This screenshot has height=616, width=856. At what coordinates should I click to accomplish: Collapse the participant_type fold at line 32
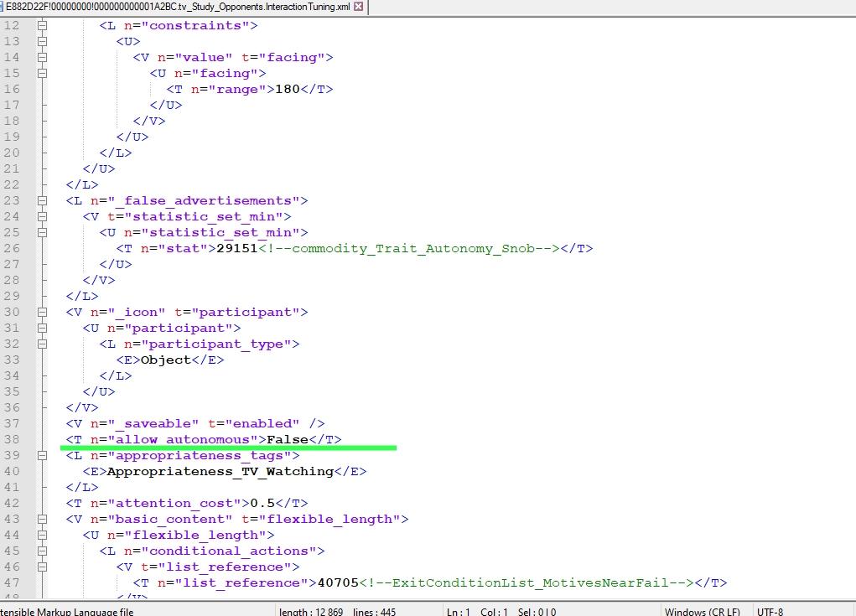pyautogui.click(x=41, y=344)
